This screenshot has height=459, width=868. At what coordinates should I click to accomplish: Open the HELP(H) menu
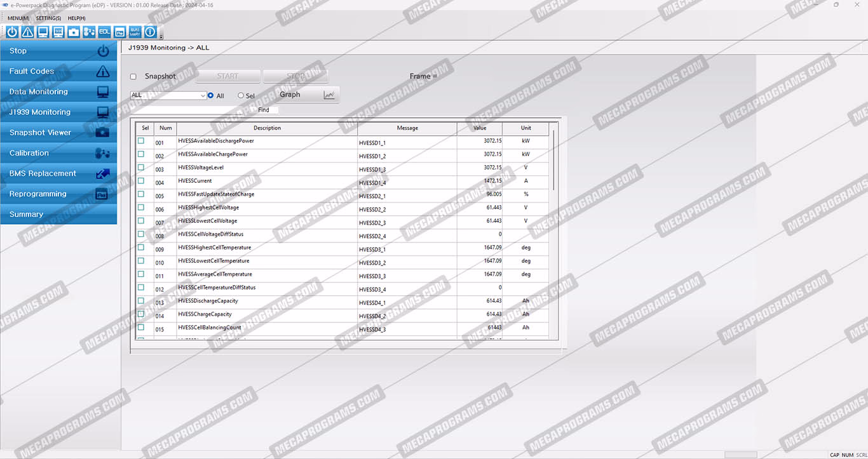tap(76, 18)
